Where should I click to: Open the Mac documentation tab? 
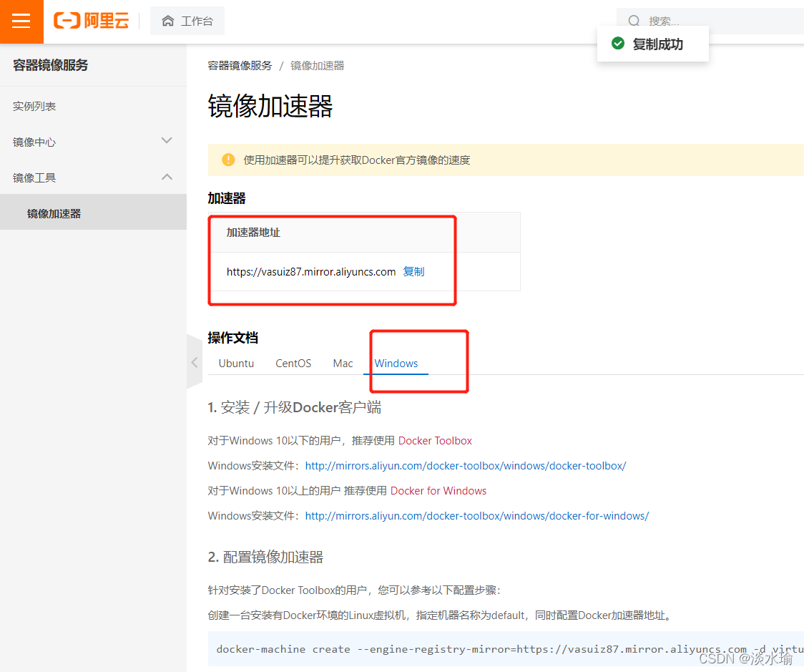click(343, 363)
